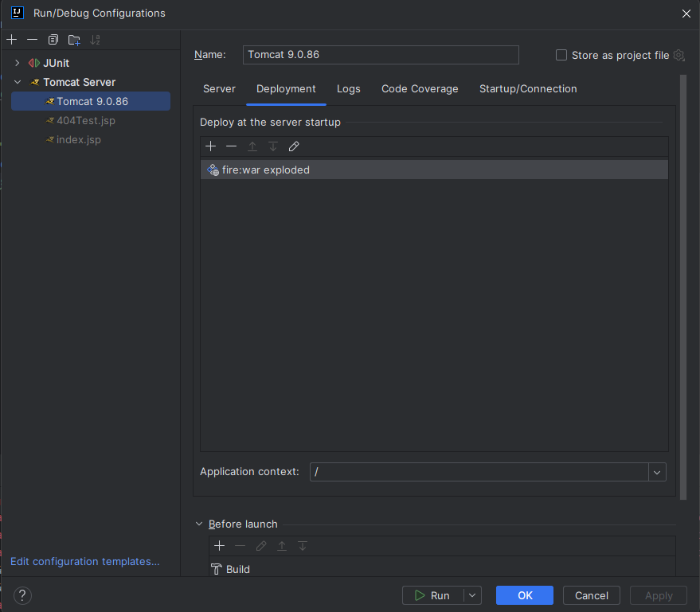Add a Before launch task
The width and height of the screenshot is (700, 612).
click(219, 545)
